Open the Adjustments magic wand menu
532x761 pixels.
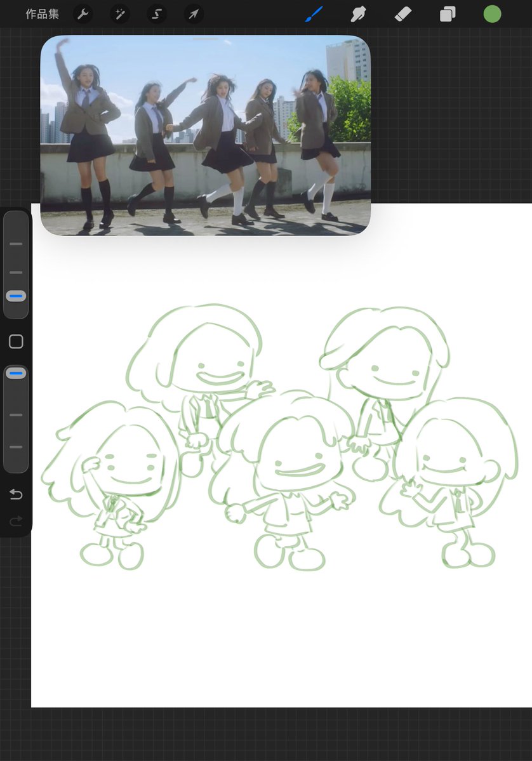coord(120,14)
